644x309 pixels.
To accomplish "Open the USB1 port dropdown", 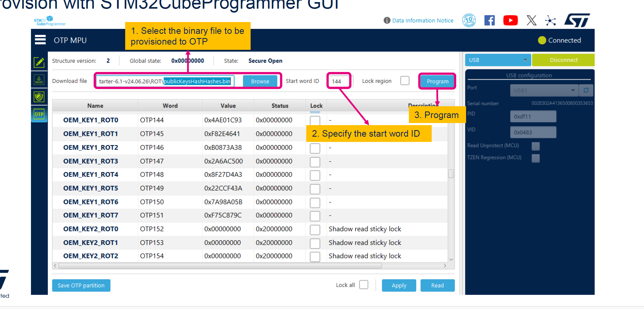I will pos(544,90).
